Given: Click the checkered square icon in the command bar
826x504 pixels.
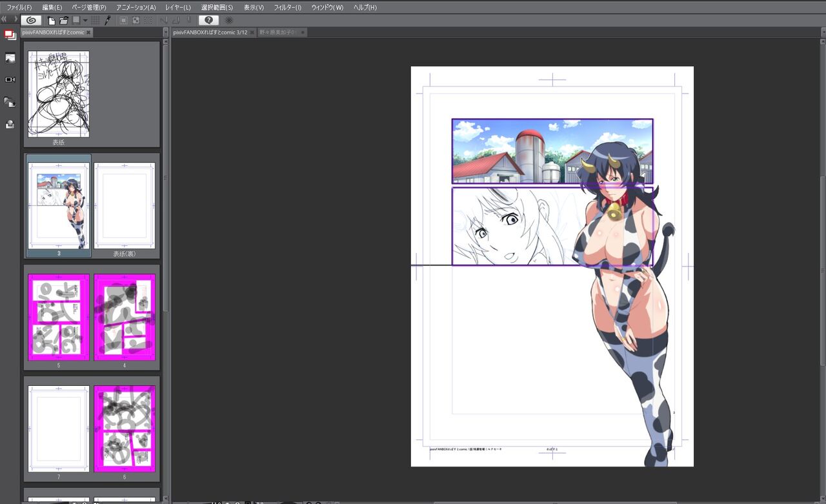Looking at the screenshot, I should 136,20.
